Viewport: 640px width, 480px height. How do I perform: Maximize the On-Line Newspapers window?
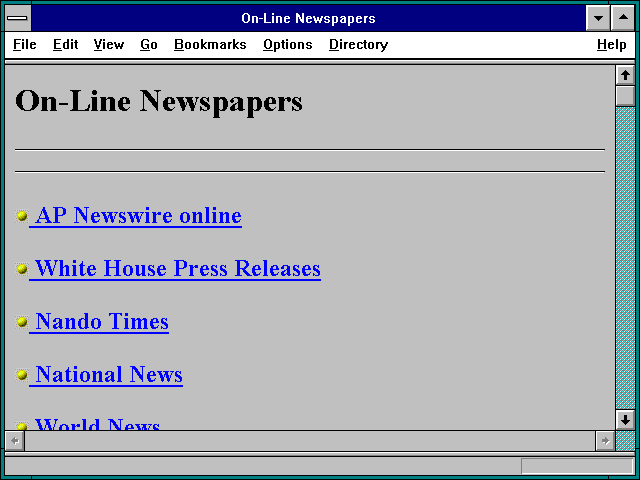click(x=623, y=18)
